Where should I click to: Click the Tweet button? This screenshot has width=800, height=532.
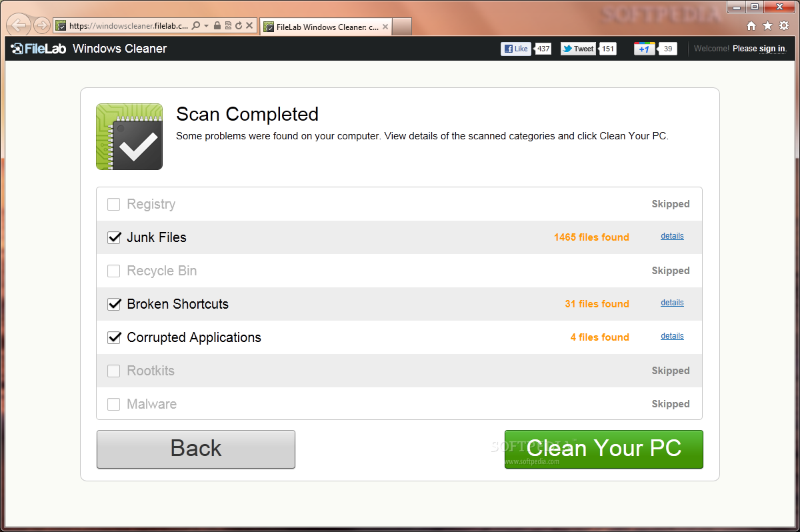(578, 49)
